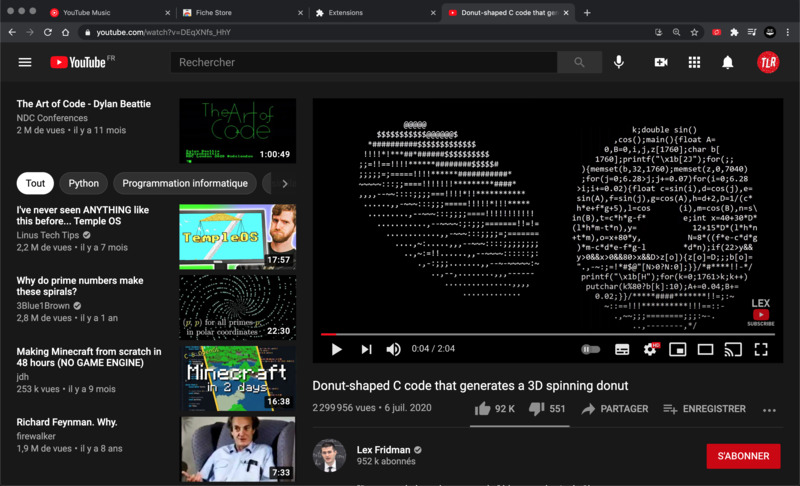Open the create video camera icon
Screen dimensions: 800x486
[x=661, y=62]
